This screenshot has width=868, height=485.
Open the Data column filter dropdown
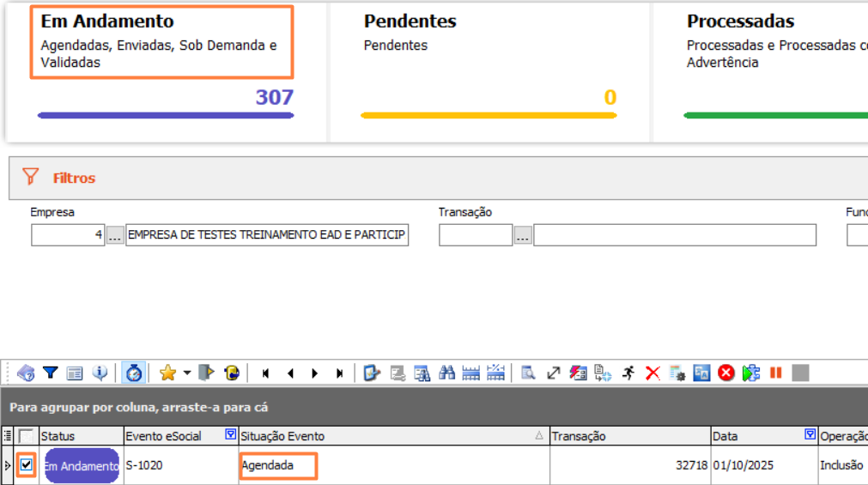[810, 435]
